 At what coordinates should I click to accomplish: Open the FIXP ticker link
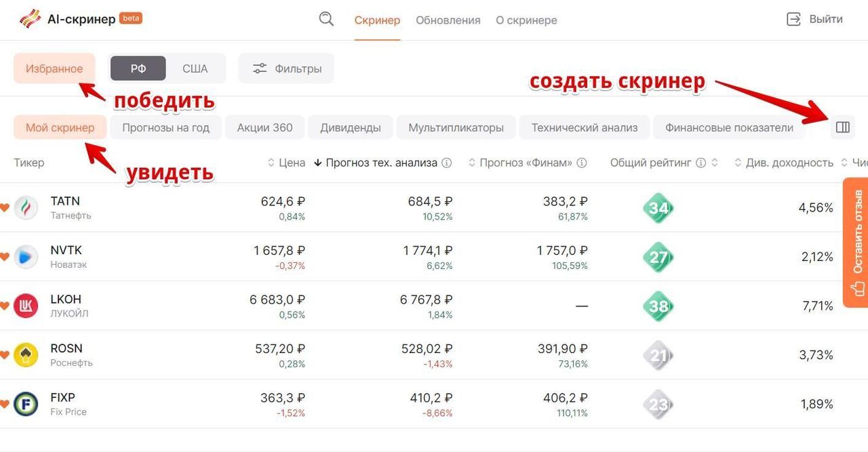tap(62, 398)
